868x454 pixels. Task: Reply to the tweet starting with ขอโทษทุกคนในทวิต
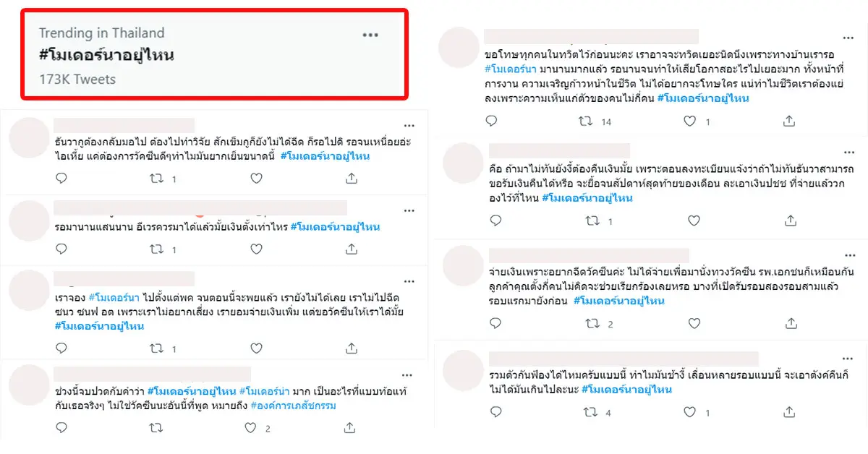click(490, 121)
